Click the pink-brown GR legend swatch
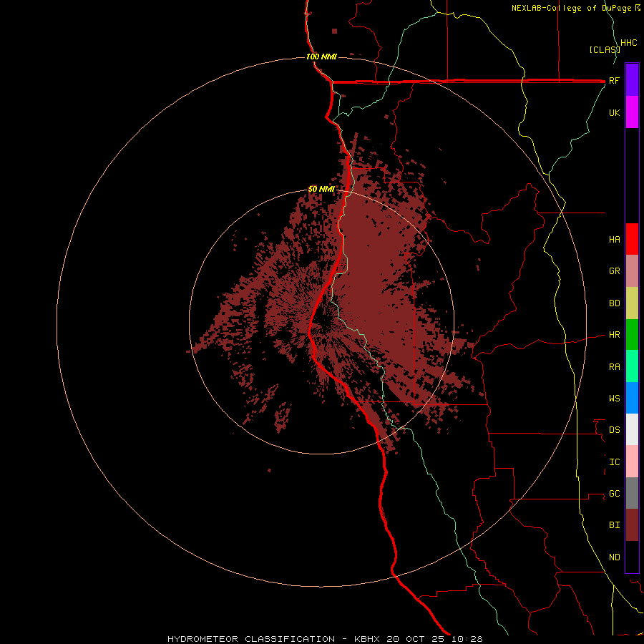 point(632,271)
